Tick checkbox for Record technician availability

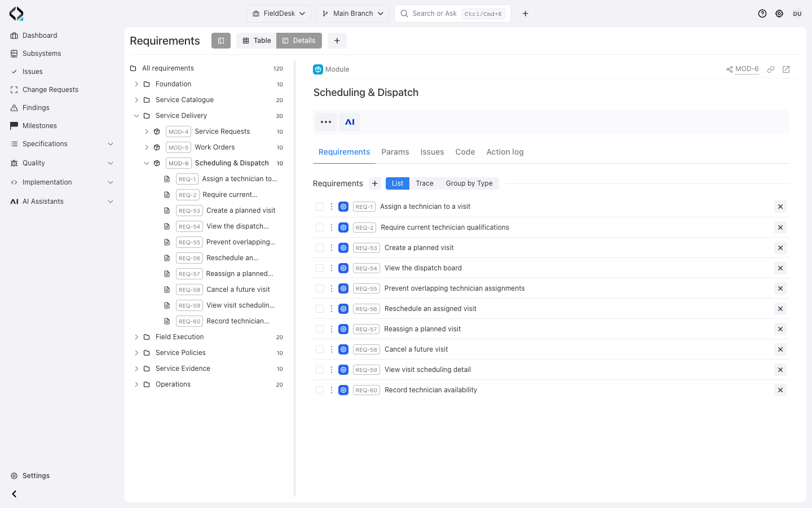click(320, 390)
